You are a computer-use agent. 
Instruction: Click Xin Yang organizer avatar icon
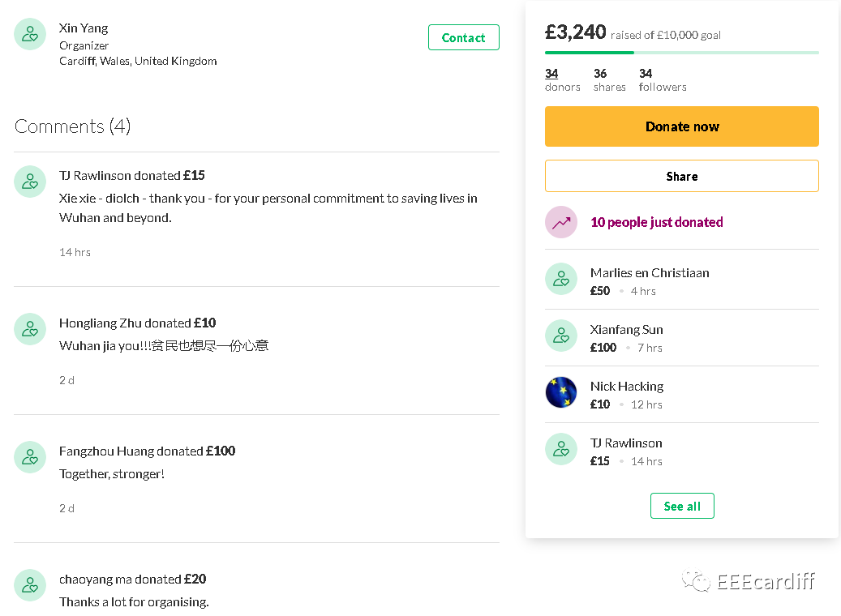[x=30, y=34]
